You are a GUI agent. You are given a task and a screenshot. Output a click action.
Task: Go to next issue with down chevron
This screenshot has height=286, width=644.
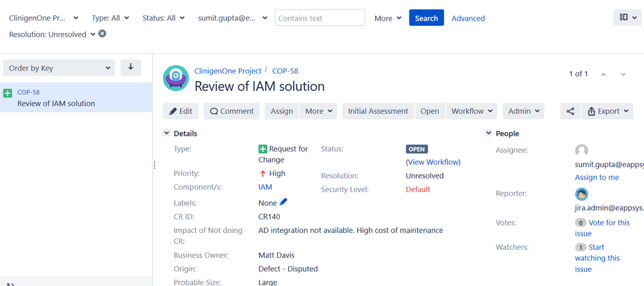click(x=623, y=74)
